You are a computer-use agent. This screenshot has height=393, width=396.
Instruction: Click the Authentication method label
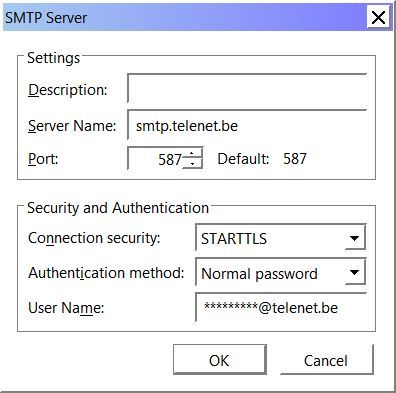point(106,273)
